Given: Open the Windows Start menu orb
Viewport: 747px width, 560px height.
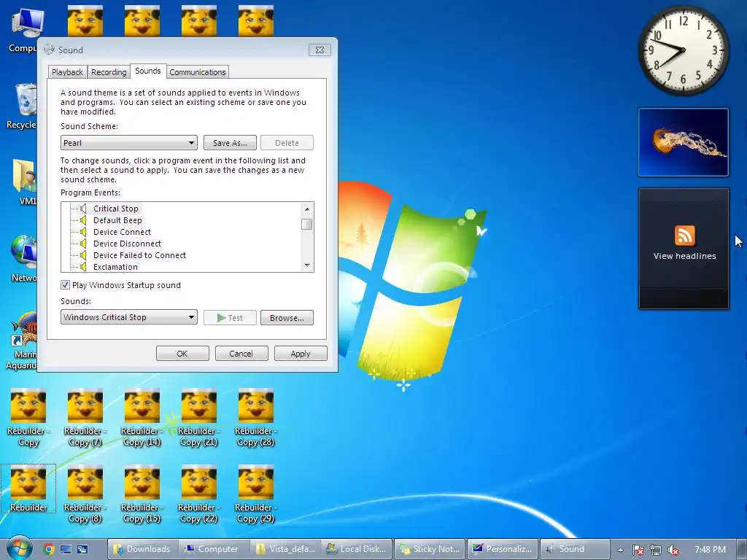Looking at the screenshot, I should pyautogui.click(x=19, y=548).
